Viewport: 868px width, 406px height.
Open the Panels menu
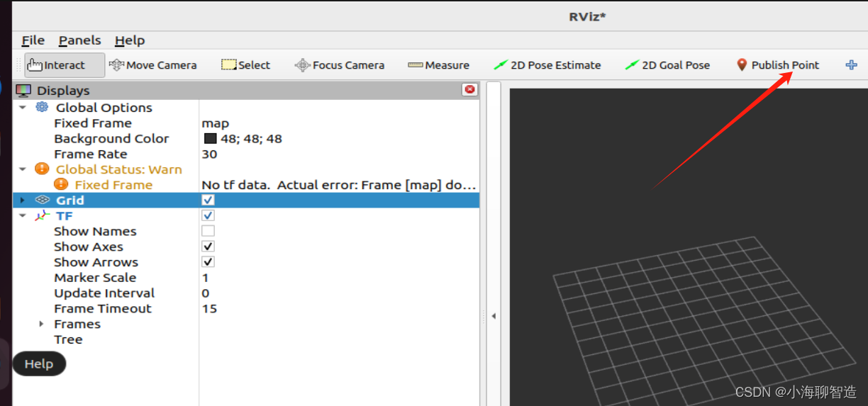coord(79,40)
